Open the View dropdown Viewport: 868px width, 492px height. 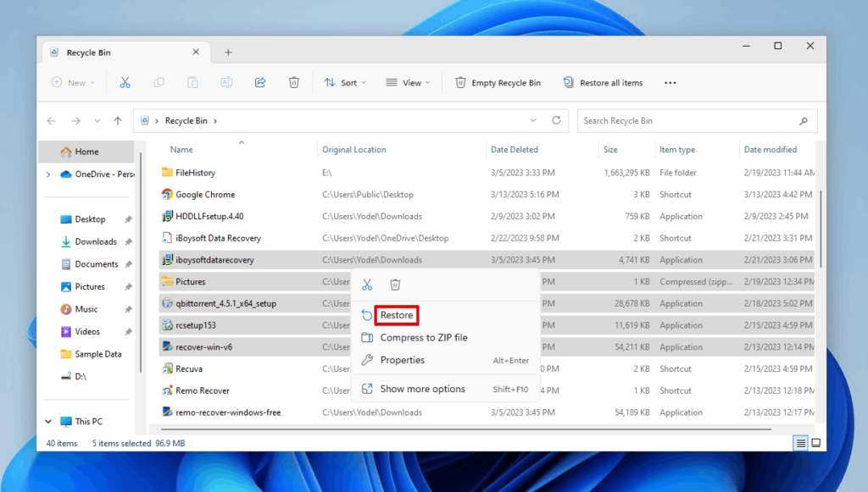[408, 82]
